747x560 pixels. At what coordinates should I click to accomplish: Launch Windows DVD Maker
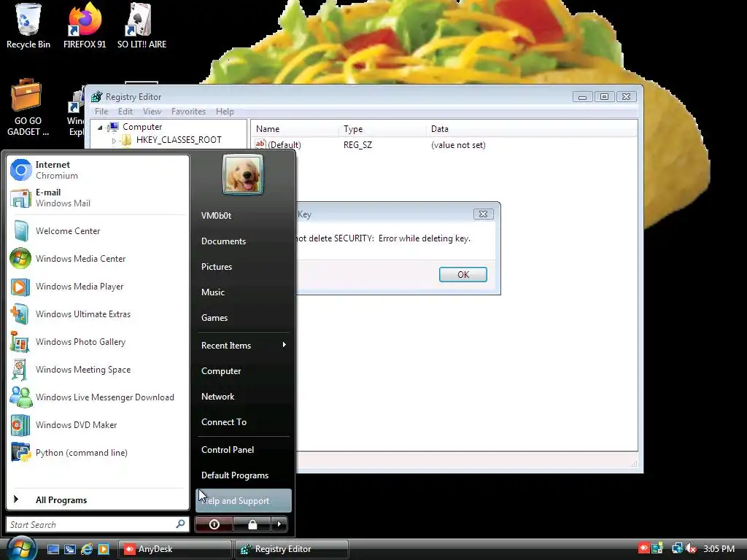(x=98, y=425)
